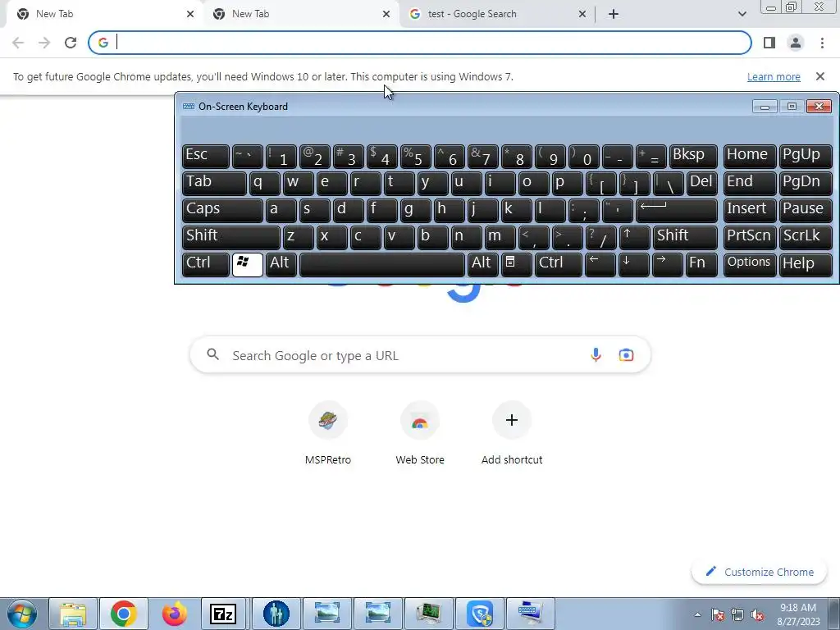Tap the Windows logo key on the keyboard
This screenshot has height=630, width=840.
click(248, 265)
